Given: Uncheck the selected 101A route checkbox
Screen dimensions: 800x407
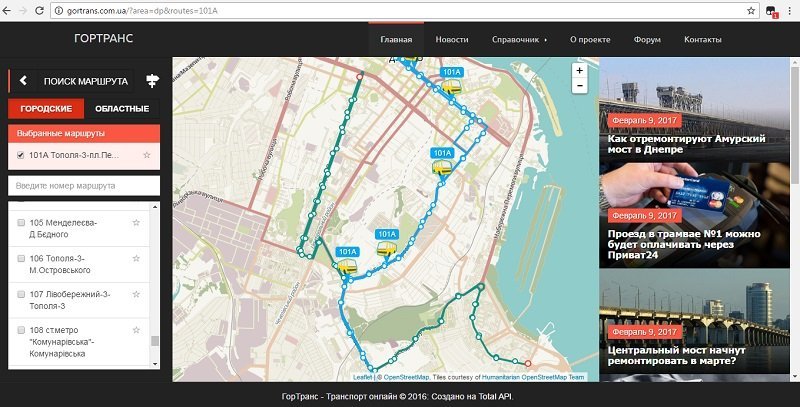Looking at the screenshot, I should 21,156.
